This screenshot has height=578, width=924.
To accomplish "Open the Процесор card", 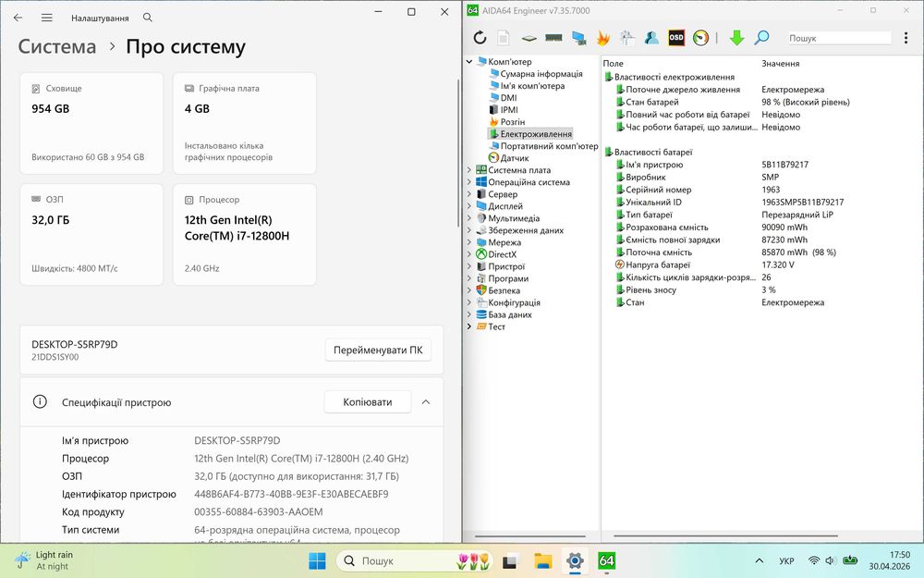I will point(245,234).
